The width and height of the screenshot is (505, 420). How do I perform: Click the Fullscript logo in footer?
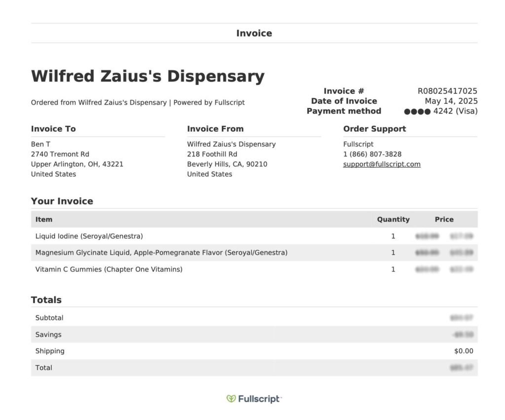[254, 399]
